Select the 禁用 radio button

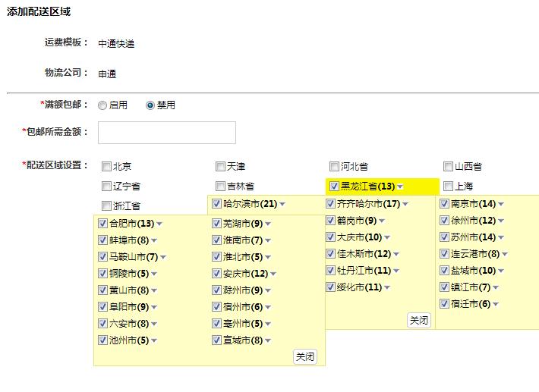point(150,105)
